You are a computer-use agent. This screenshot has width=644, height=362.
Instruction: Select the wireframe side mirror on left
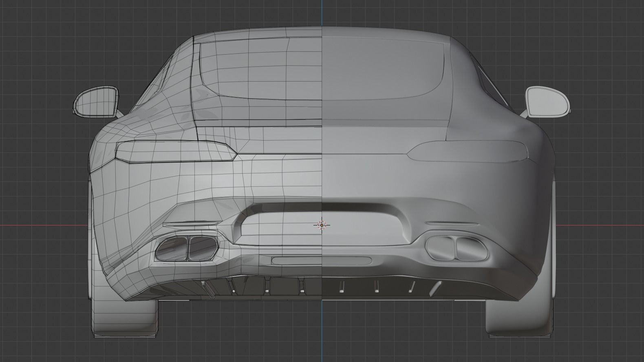coord(96,101)
